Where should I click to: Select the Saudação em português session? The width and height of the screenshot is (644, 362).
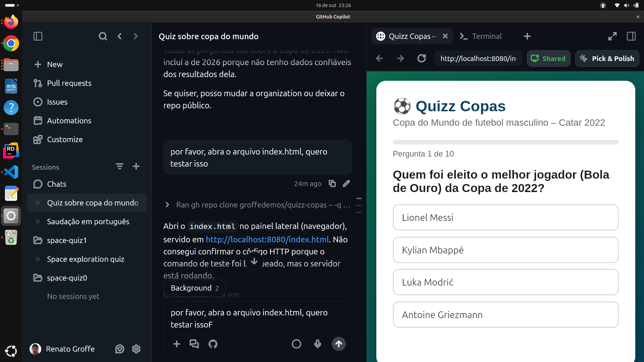pos(87,222)
